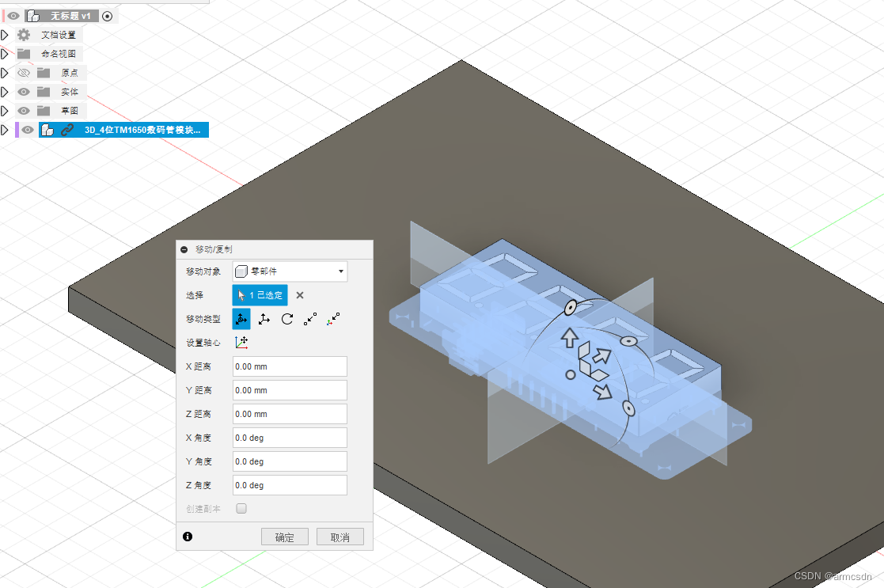884x588 pixels.
Task: Click the folder icon beside 实体
Action: pos(44,91)
